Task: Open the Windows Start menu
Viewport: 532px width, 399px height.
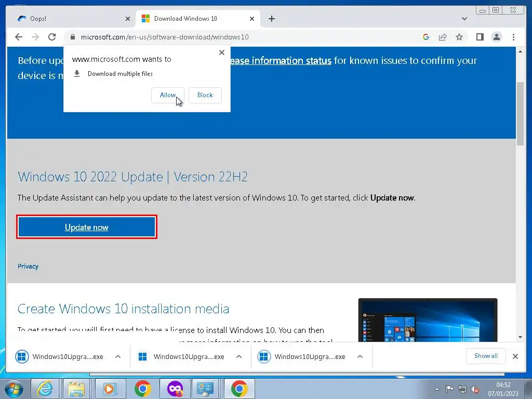Action: (13, 389)
